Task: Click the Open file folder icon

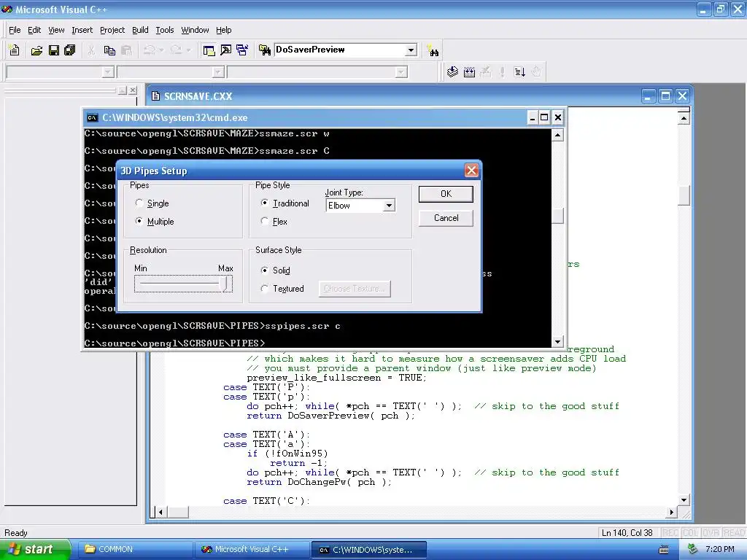Action: pyautogui.click(x=36, y=50)
